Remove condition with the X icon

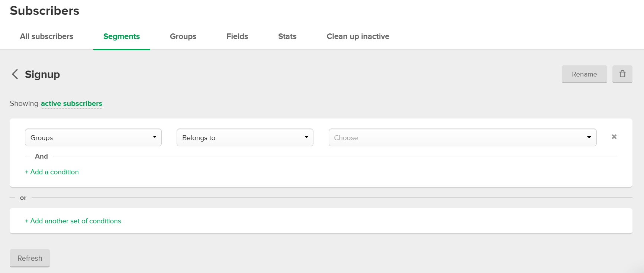(x=614, y=137)
